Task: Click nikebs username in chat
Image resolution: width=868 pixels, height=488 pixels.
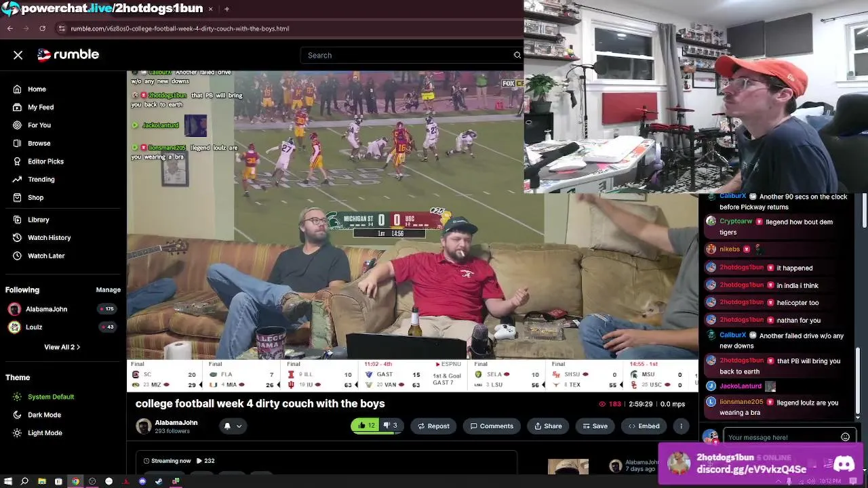Action: tap(730, 249)
